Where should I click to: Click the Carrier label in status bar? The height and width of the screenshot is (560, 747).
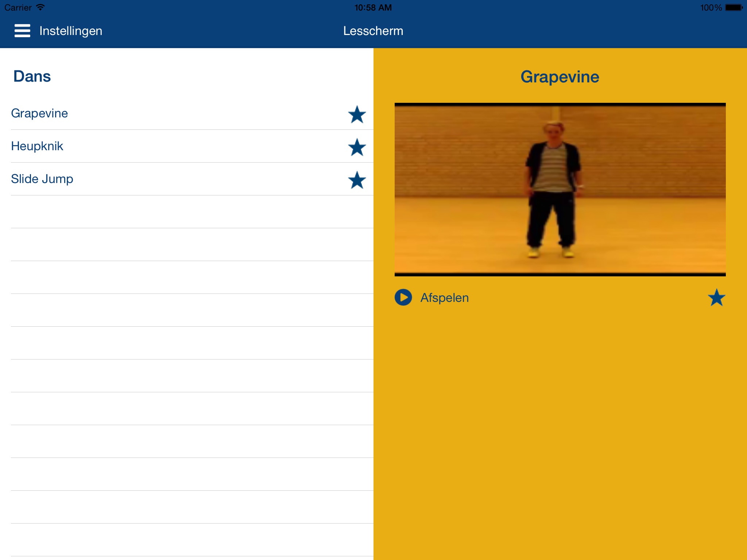coord(18,8)
